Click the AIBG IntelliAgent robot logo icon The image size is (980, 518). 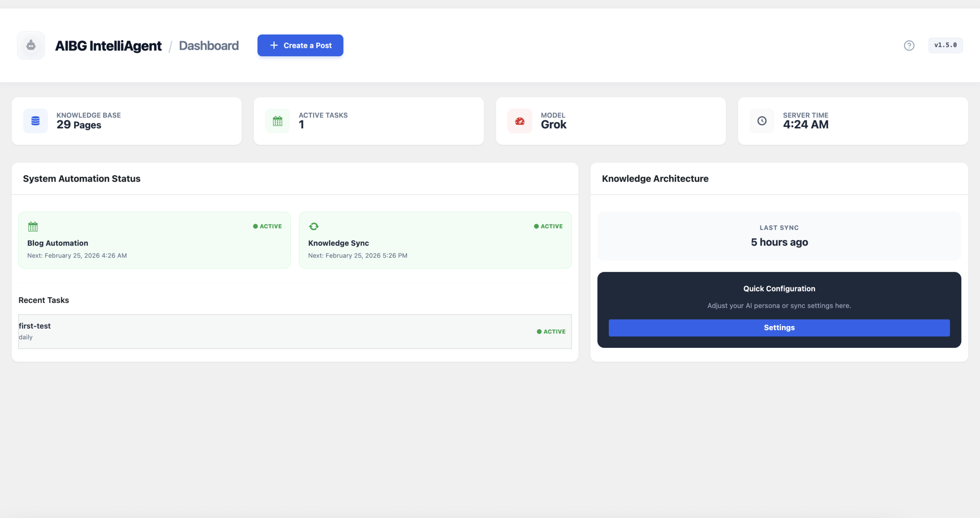tap(31, 45)
